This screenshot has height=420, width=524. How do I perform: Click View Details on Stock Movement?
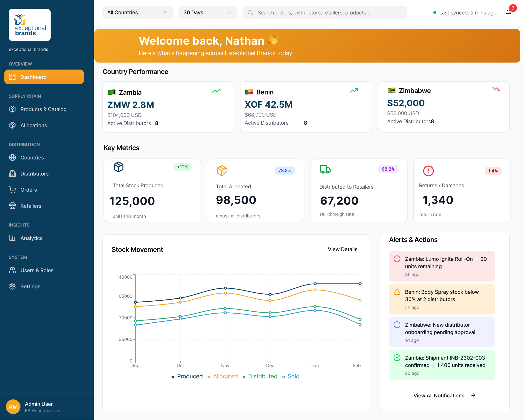pos(343,249)
